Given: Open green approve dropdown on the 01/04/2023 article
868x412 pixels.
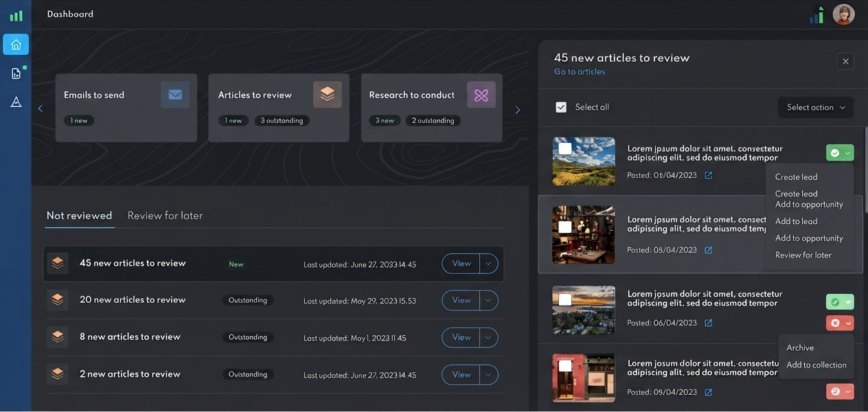Looking at the screenshot, I should [840, 153].
